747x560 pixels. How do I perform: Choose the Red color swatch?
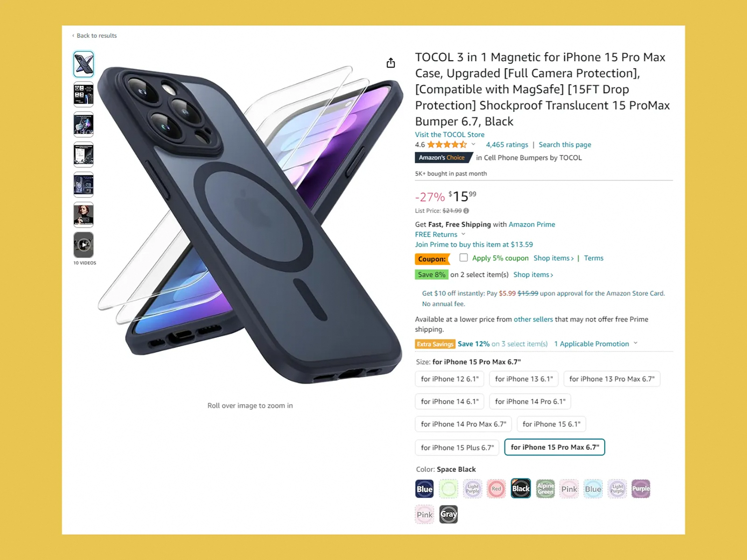pyautogui.click(x=496, y=489)
